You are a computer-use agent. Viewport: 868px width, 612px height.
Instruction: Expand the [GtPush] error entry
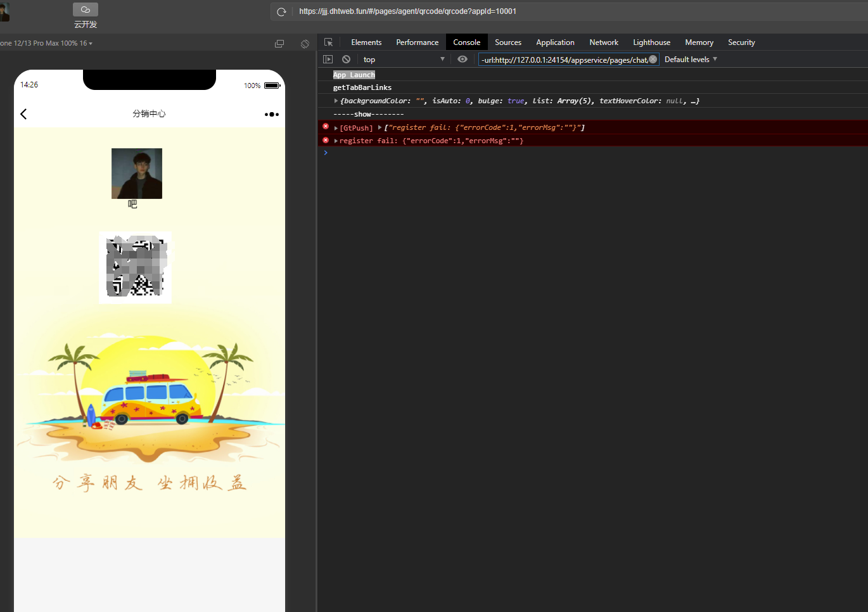click(x=336, y=128)
